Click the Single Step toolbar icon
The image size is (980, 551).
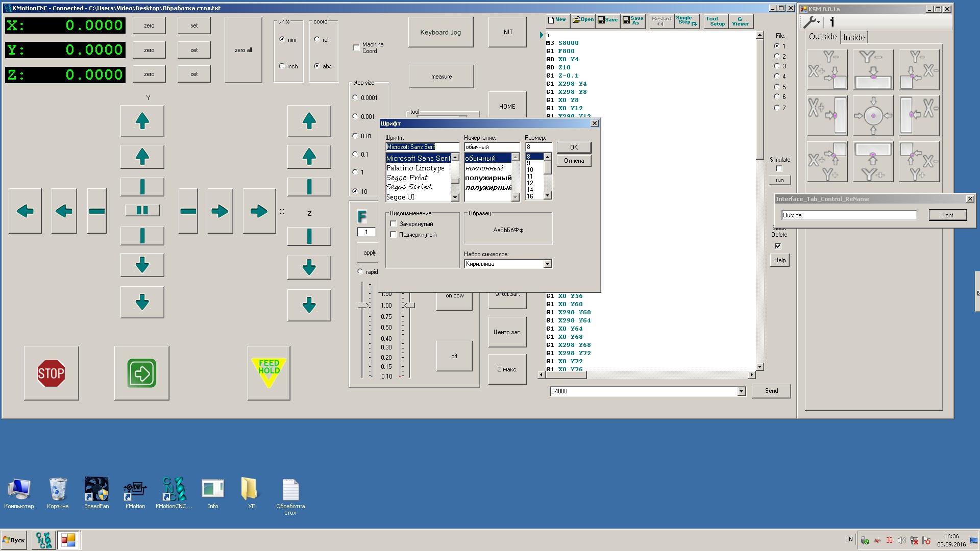pyautogui.click(x=687, y=21)
